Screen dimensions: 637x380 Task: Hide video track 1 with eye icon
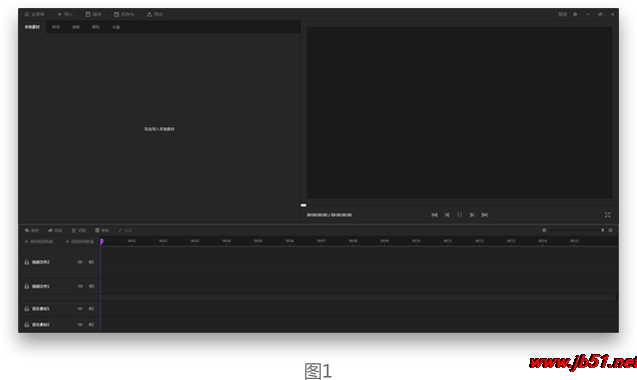[80, 286]
